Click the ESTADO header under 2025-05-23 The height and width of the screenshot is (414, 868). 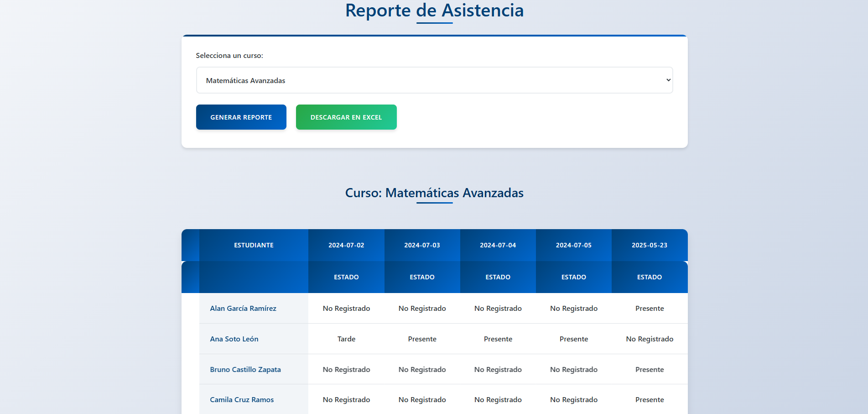coord(649,277)
